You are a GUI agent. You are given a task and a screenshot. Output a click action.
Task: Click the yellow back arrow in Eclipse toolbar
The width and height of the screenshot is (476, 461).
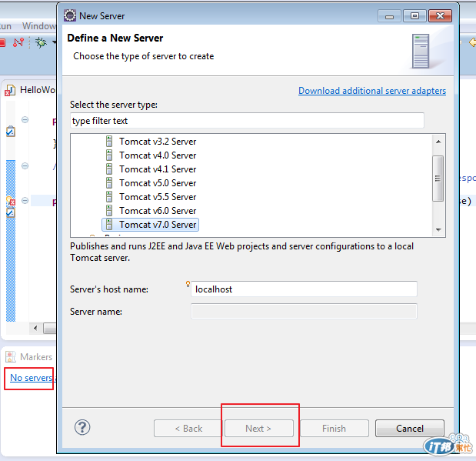pos(472,42)
